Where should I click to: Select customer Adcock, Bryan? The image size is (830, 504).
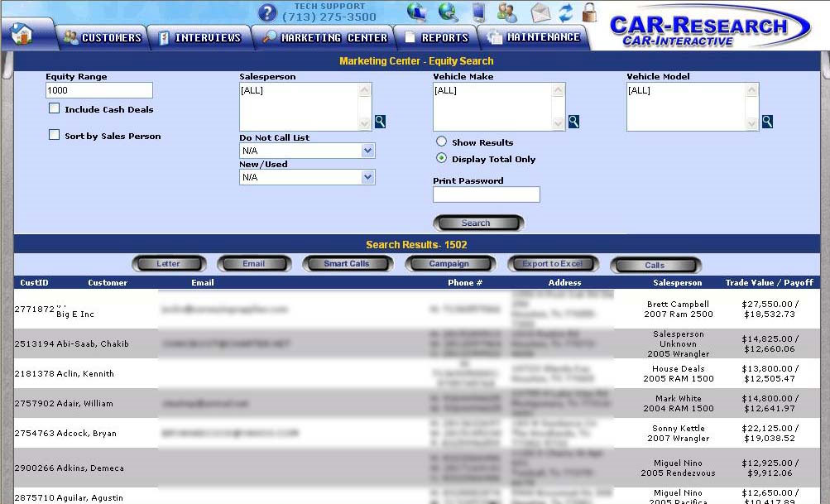click(x=86, y=433)
